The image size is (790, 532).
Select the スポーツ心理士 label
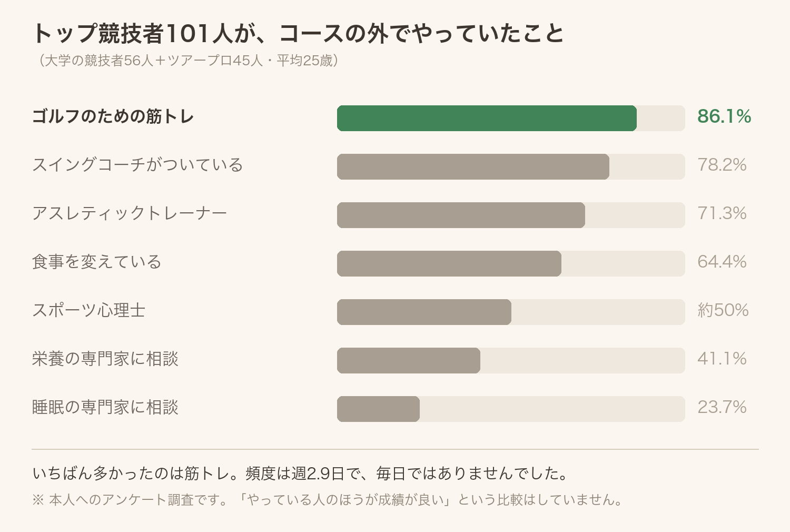point(88,310)
